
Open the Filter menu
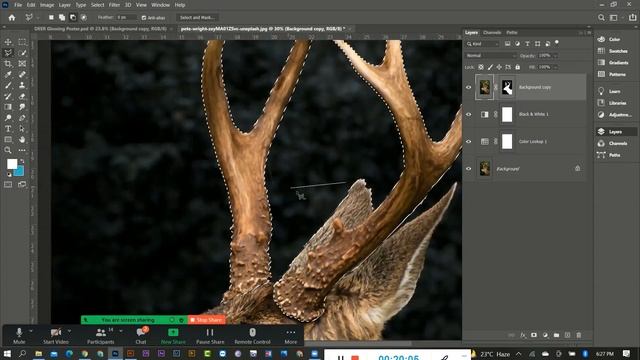click(114, 5)
